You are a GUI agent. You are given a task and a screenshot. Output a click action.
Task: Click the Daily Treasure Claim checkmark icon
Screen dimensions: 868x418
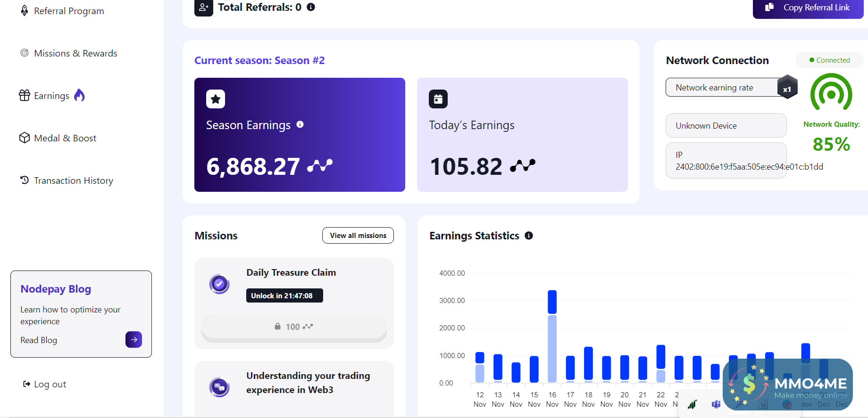(219, 284)
